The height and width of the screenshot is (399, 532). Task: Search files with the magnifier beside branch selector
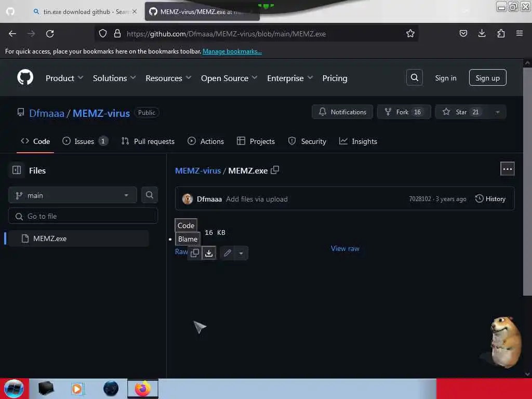click(x=149, y=195)
